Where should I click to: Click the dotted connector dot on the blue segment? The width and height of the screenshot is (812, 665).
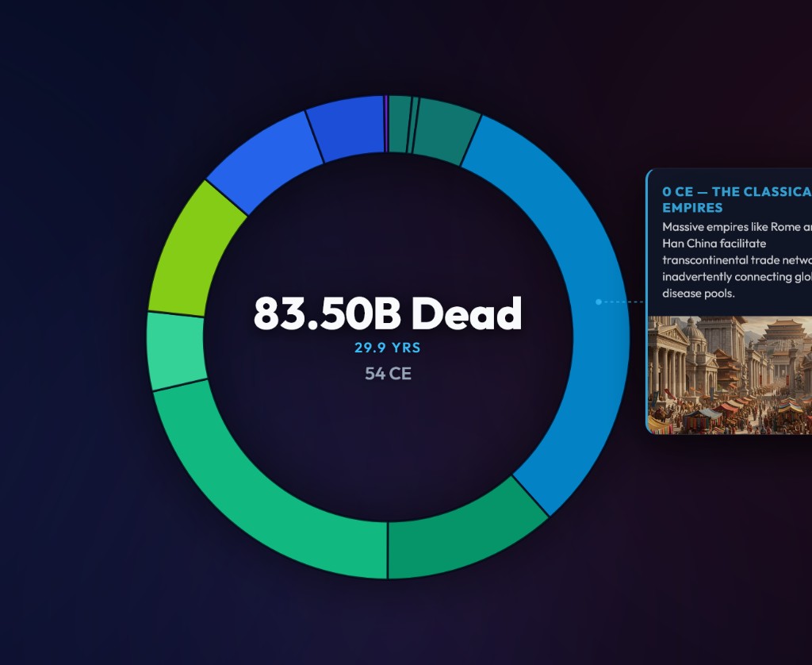pyautogui.click(x=599, y=302)
